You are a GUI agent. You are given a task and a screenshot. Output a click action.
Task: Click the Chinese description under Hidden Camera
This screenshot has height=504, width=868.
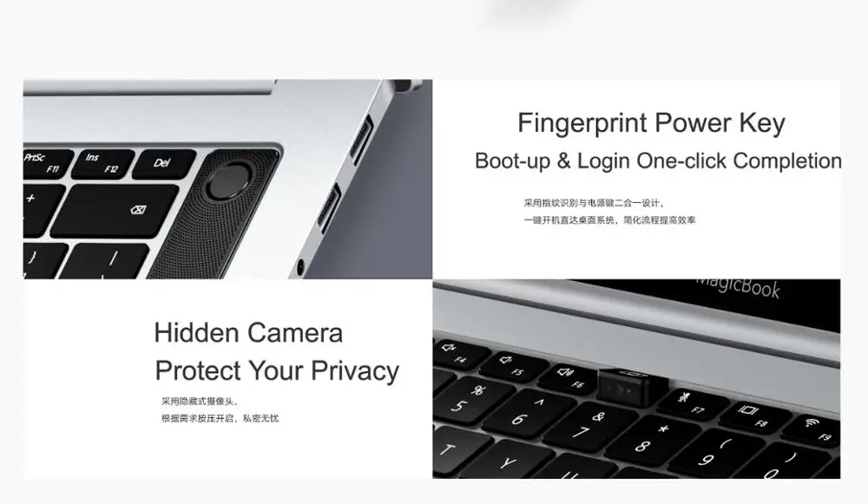tap(220, 410)
